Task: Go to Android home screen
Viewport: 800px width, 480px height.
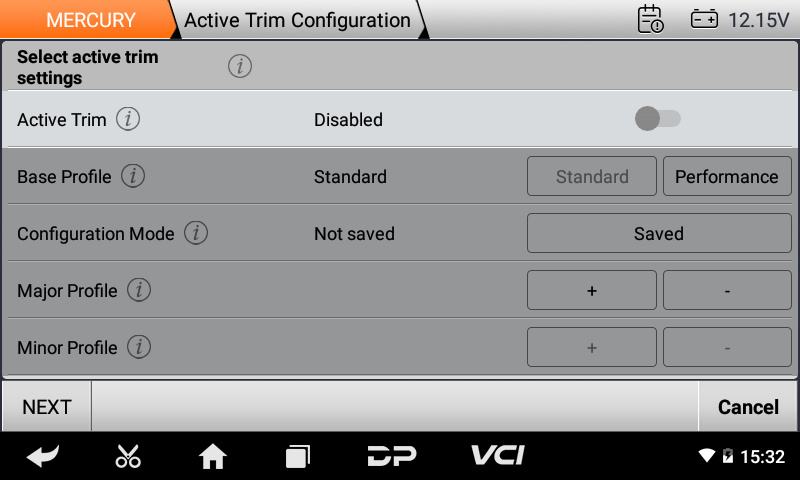Action: (212, 456)
